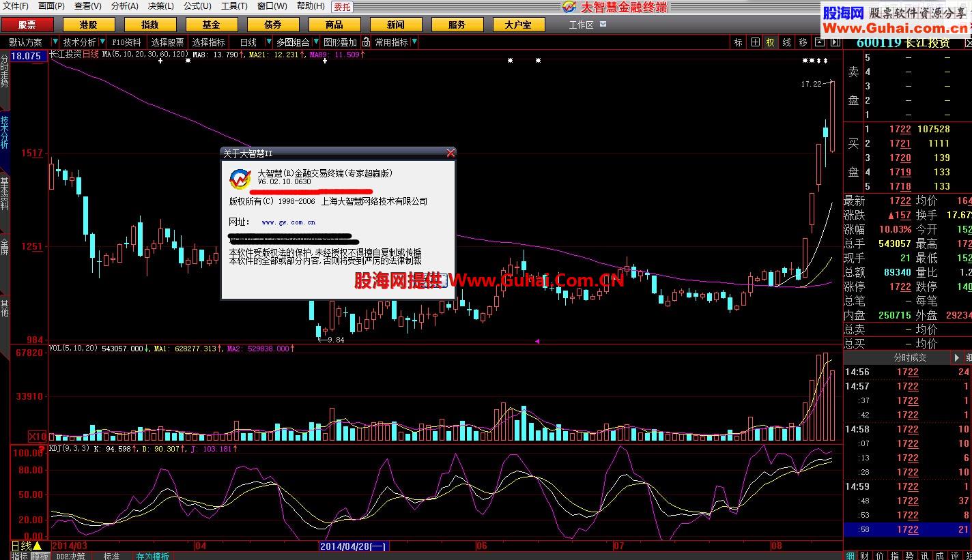
Task: Select the 大户室 VIP room tab
Action: tap(519, 25)
